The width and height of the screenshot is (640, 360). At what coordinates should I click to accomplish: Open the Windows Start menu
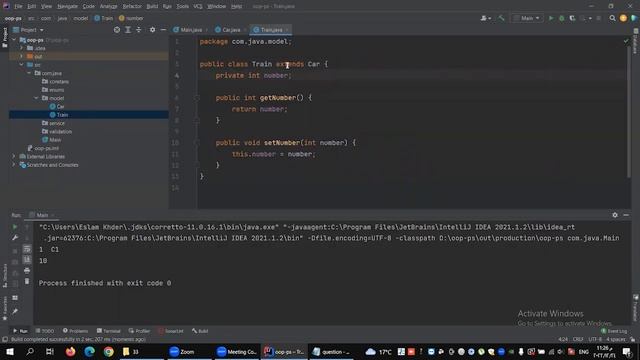pyautogui.click(x=10, y=351)
